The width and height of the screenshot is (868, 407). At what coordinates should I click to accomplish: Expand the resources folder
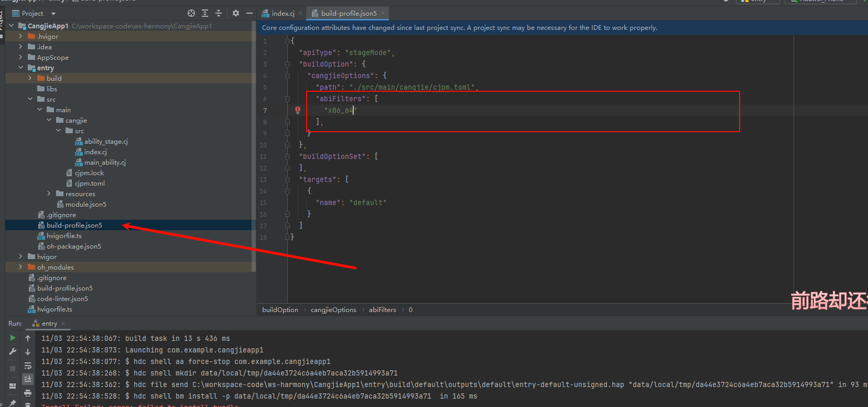click(x=49, y=194)
